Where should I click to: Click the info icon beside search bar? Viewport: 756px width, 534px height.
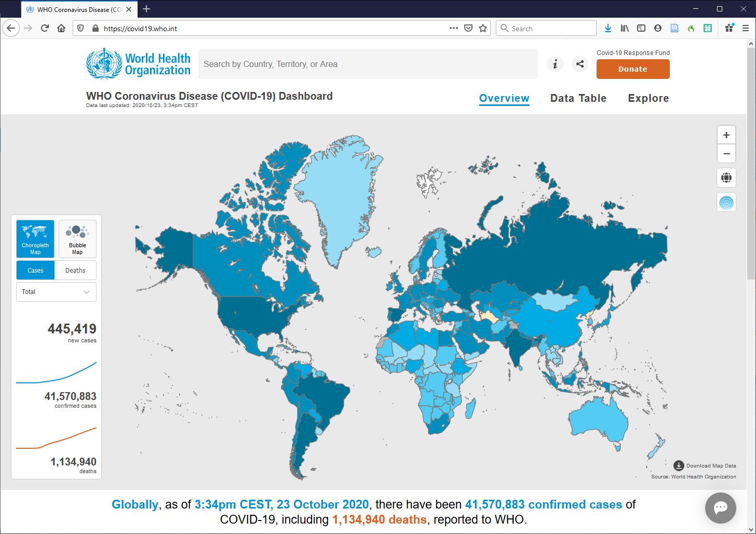tap(555, 64)
